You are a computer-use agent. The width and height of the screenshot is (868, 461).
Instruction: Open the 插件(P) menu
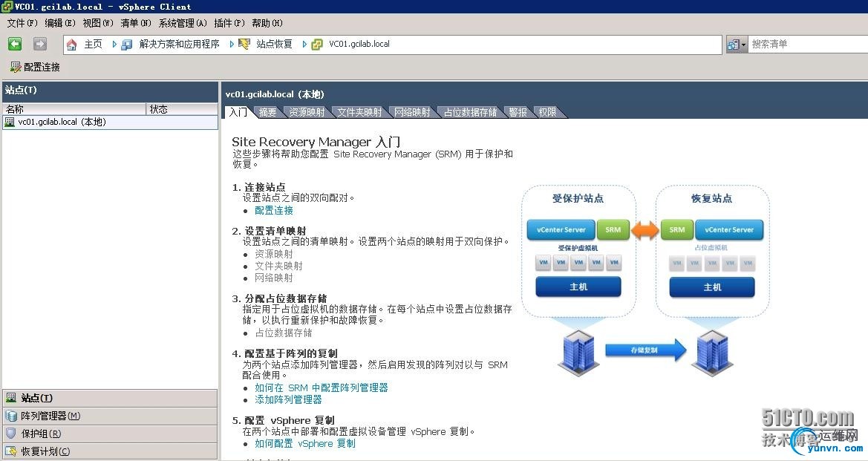pyautogui.click(x=229, y=23)
